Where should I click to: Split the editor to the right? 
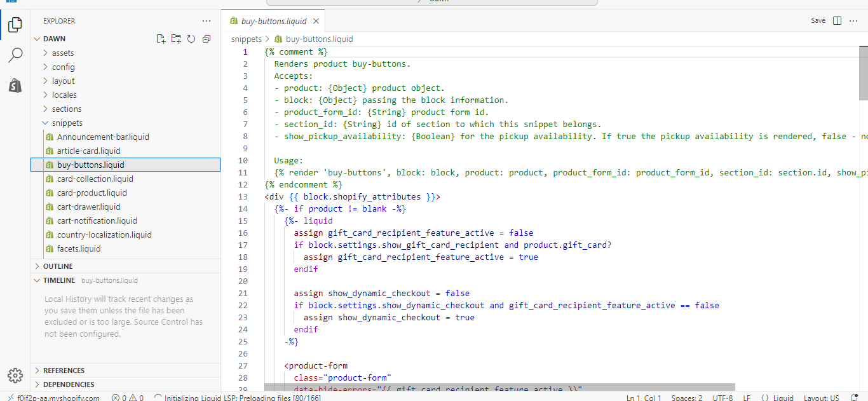837,21
